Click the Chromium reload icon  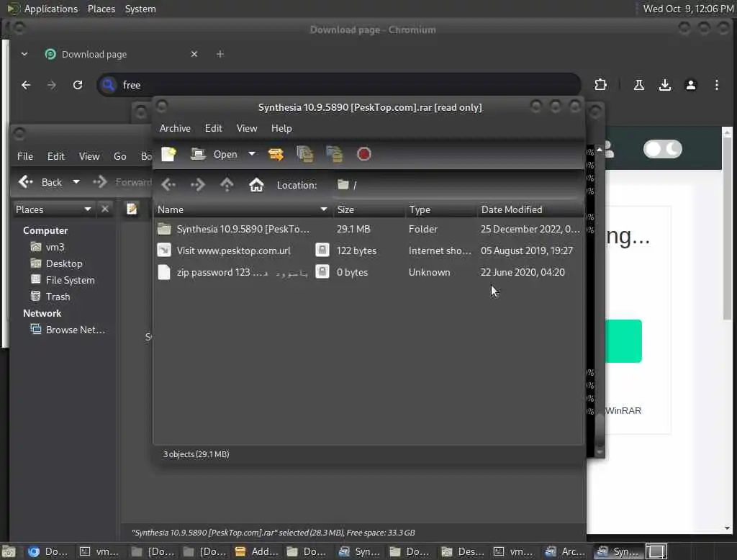pos(78,85)
